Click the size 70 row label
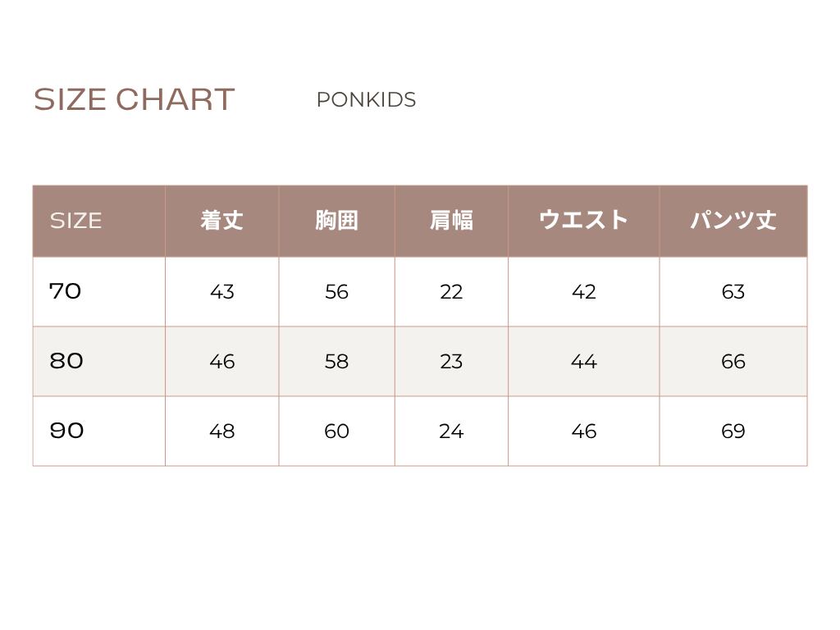This screenshot has height=630, width=840. click(x=66, y=291)
